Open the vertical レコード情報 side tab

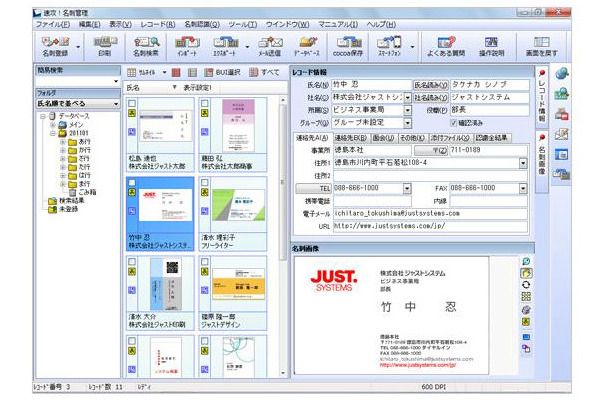point(542,95)
